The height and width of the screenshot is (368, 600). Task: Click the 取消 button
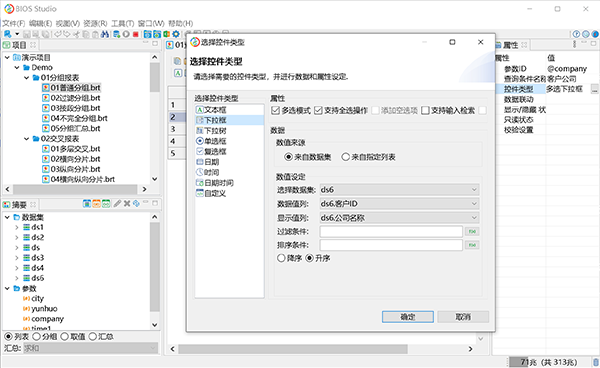(x=463, y=317)
